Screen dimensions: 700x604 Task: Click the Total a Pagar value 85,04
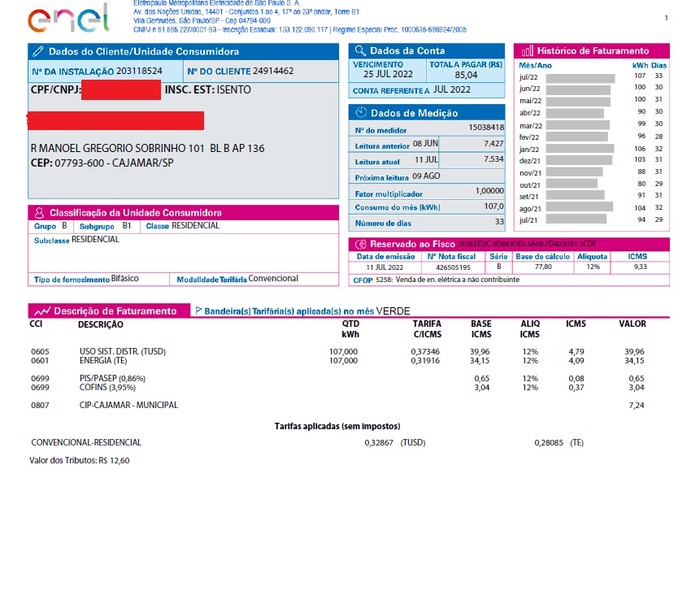[466, 75]
